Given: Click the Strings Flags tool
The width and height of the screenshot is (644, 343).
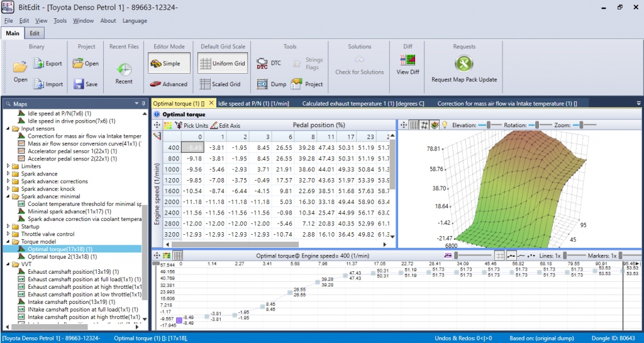Looking at the screenshot, I should pyautogui.click(x=308, y=64).
